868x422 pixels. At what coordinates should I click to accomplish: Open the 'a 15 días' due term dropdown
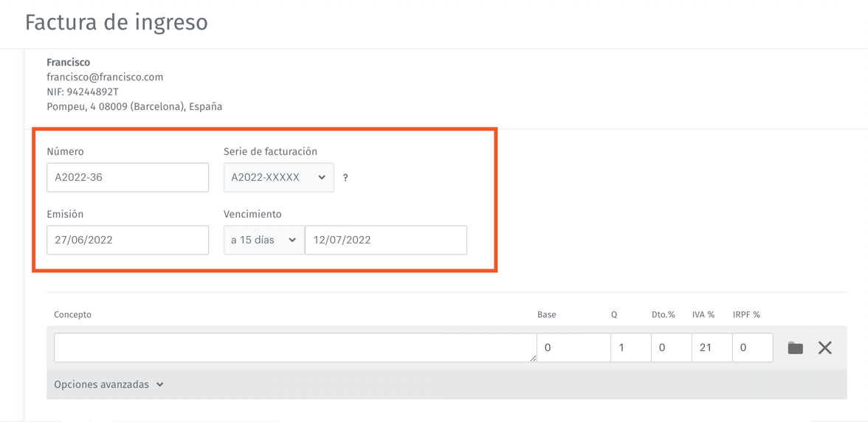coord(263,241)
